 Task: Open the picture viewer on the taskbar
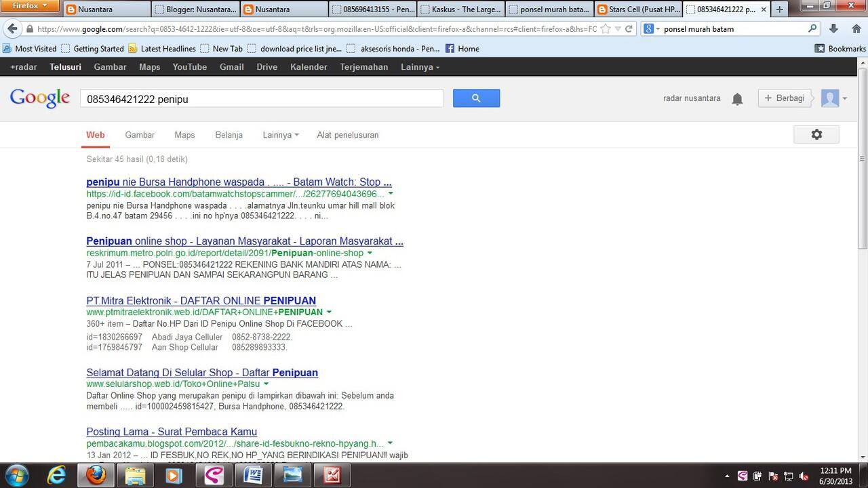pos(293,475)
